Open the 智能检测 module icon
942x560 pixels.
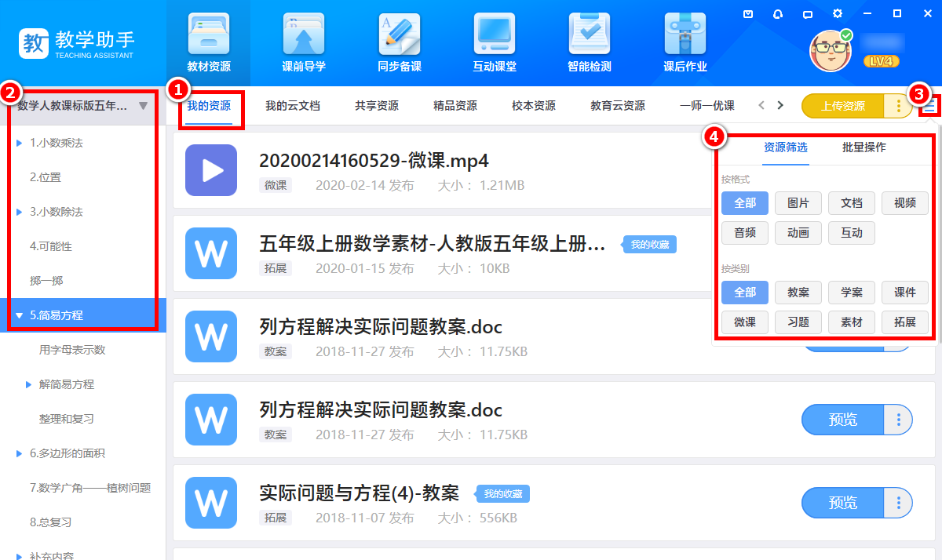click(590, 35)
